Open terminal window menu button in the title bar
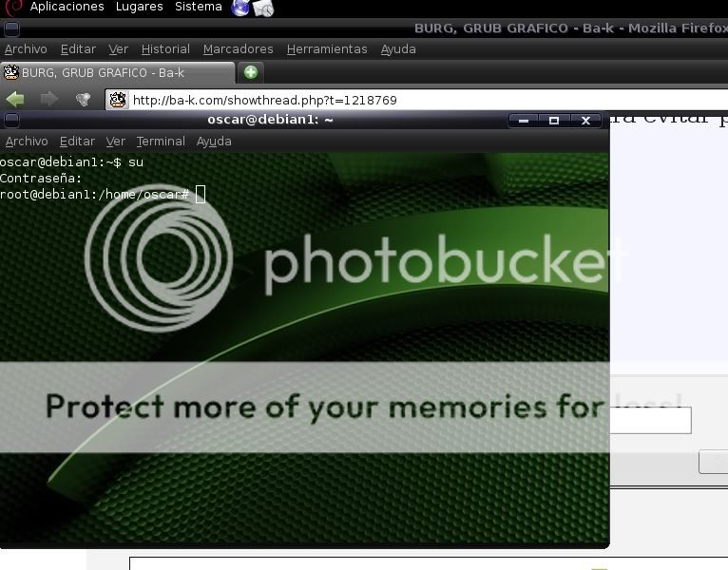This screenshot has height=570, width=728. 11,121
